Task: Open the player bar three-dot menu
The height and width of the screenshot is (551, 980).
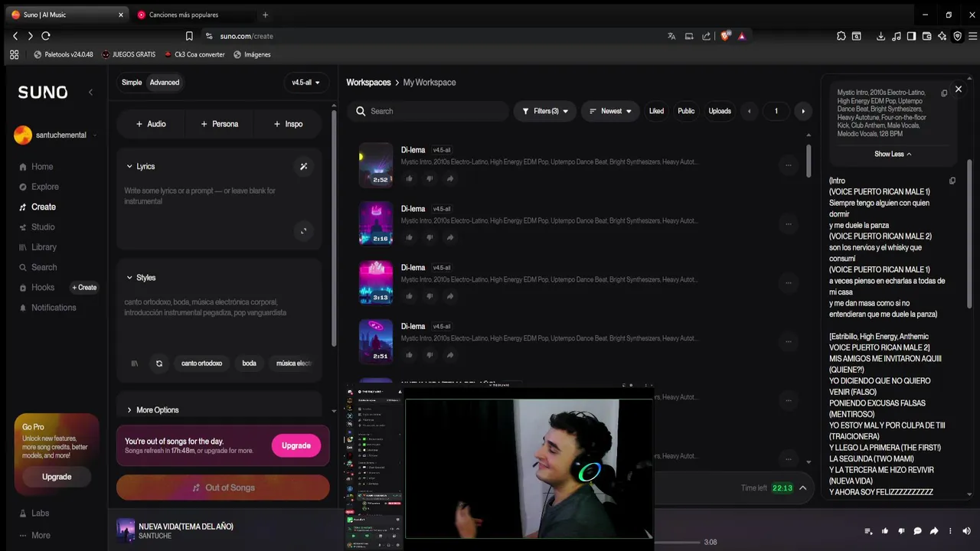Action: tap(951, 531)
